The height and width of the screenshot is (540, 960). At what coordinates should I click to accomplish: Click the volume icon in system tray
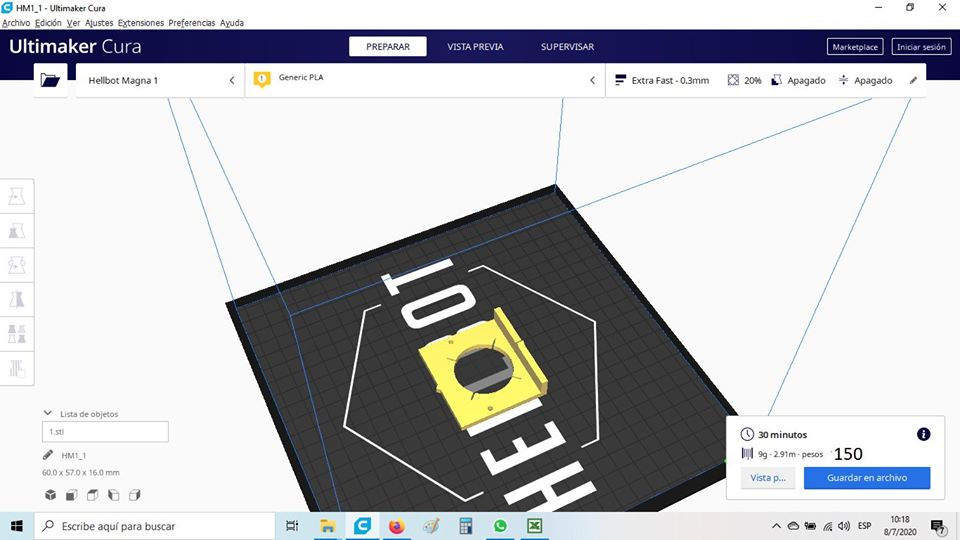(x=844, y=526)
